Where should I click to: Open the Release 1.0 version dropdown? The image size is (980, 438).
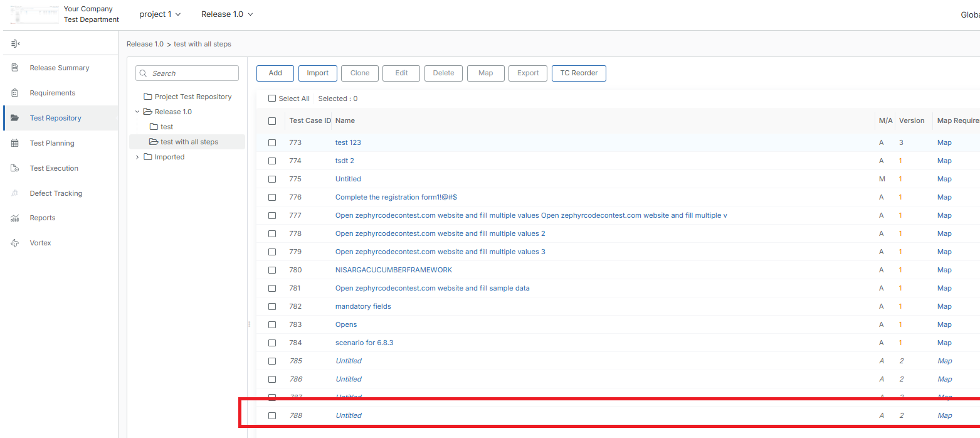pyautogui.click(x=227, y=14)
